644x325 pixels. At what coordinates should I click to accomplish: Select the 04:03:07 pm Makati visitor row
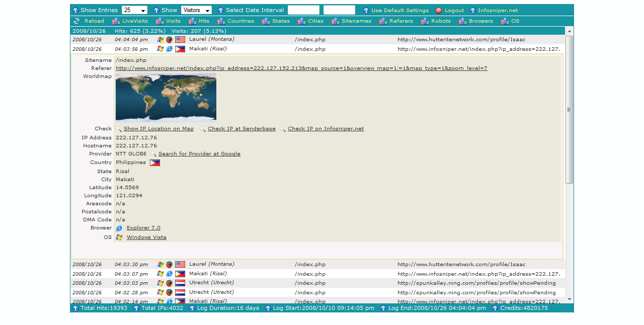317,274
